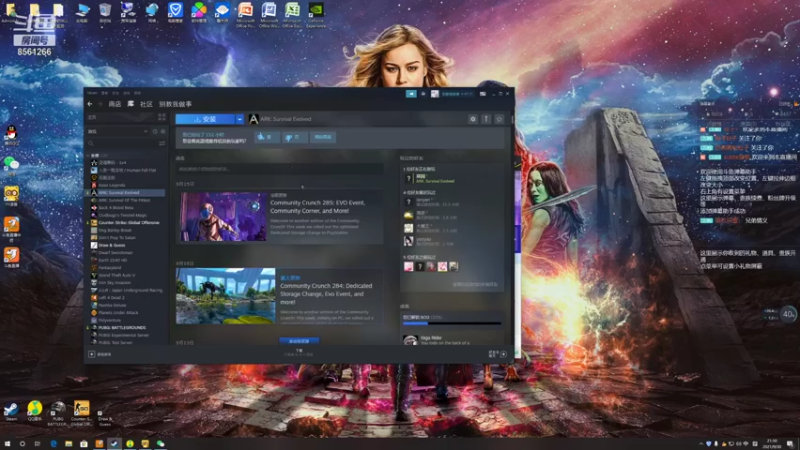Open the dropdown arrow beside 安装
The width and height of the screenshot is (800, 450).
tap(240, 119)
